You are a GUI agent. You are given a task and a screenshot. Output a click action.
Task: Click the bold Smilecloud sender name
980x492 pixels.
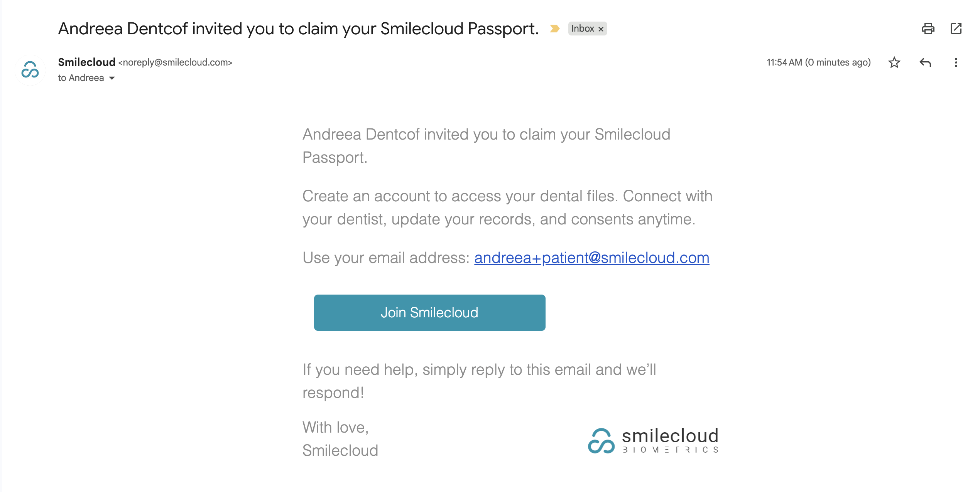point(86,62)
